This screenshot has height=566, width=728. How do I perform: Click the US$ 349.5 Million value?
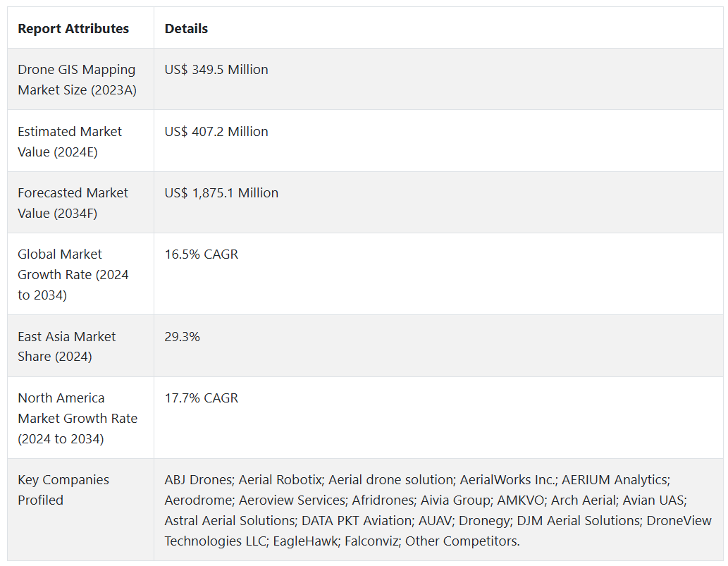[x=216, y=70]
